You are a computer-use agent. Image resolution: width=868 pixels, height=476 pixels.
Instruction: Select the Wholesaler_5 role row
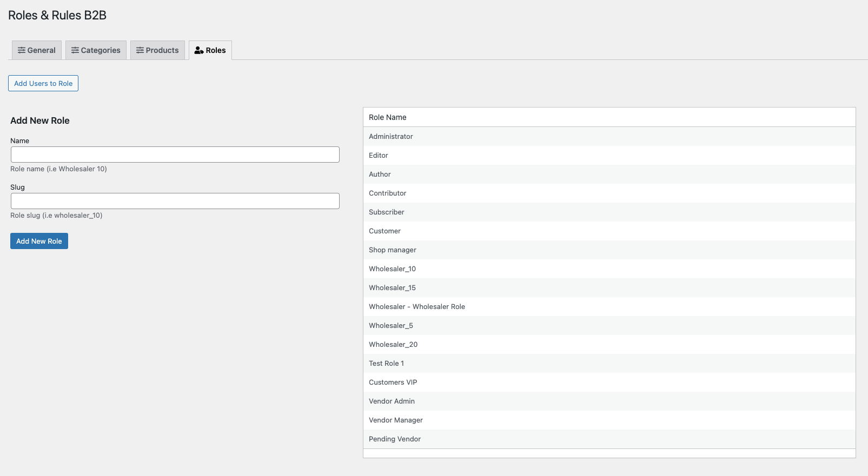coord(609,325)
